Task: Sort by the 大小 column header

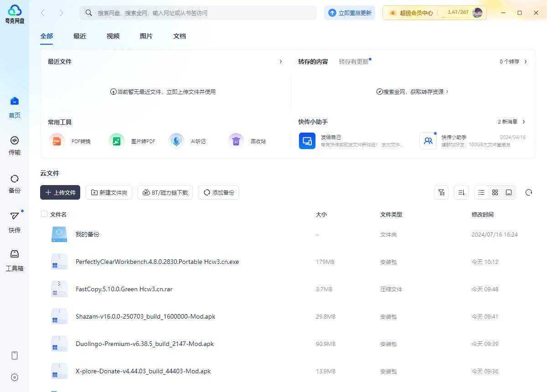Action: (321, 214)
